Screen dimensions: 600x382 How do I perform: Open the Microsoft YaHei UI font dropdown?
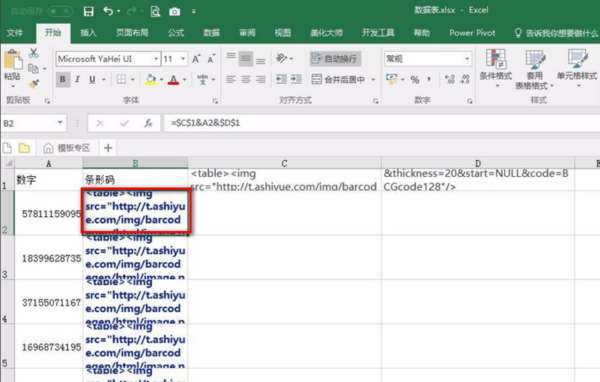(156, 59)
